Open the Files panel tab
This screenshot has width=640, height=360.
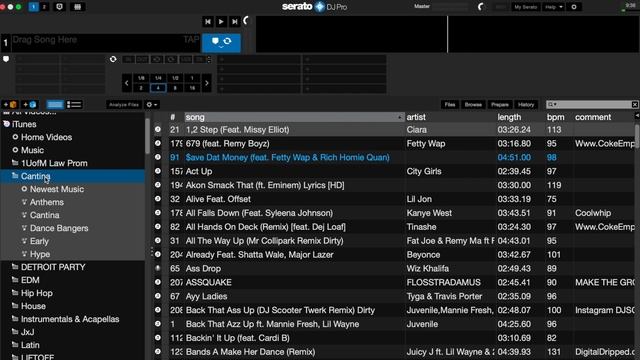pyautogui.click(x=450, y=105)
